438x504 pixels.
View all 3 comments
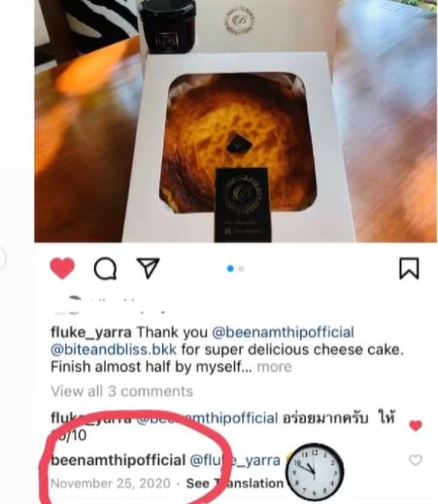(122, 391)
